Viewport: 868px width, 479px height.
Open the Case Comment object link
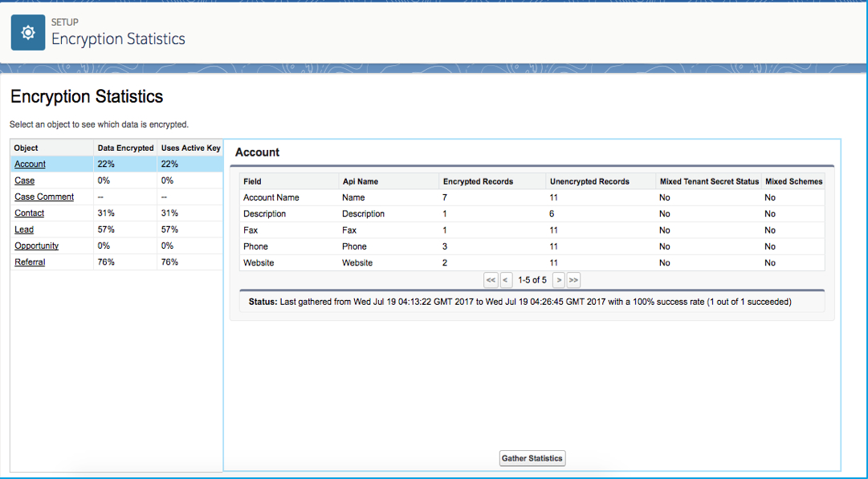(44, 197)
